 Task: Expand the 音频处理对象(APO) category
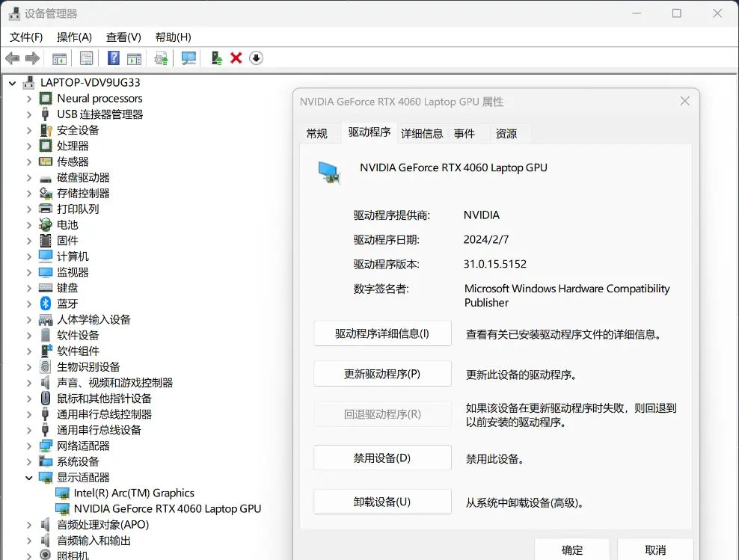point(29,525)
